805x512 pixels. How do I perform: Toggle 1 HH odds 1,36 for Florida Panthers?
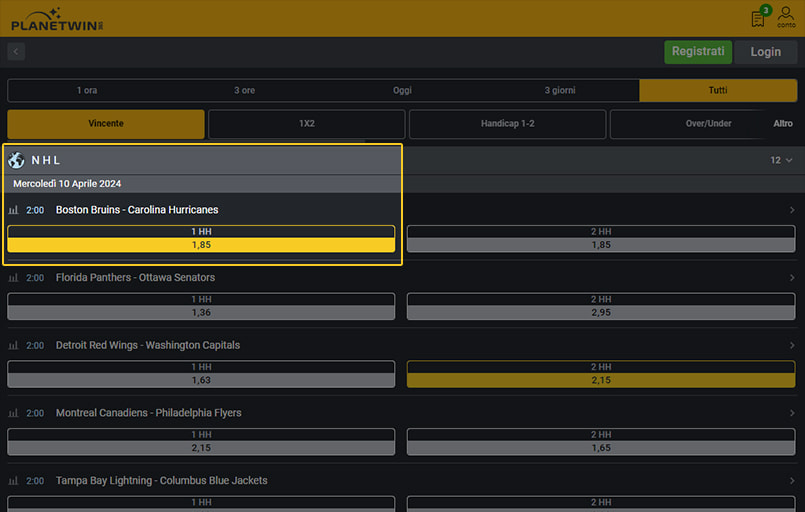(201, 307)
